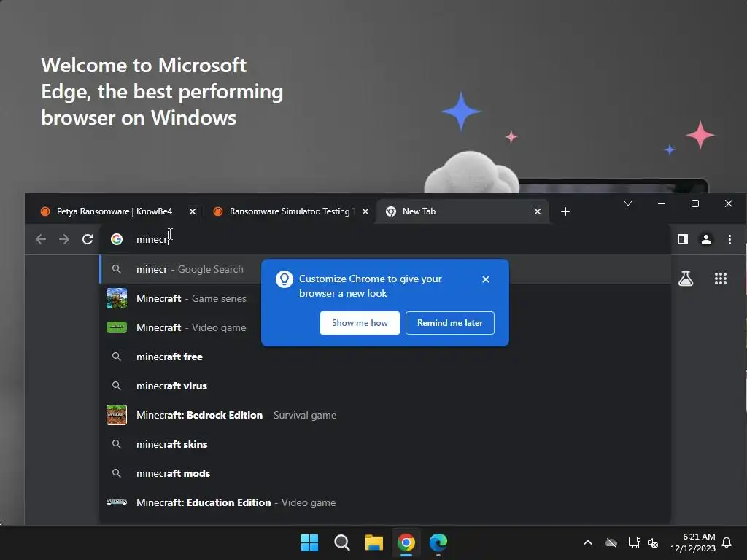Go back using Chrome's back arrow
Screen dimensions: 747x560
[x=41, y=239]
